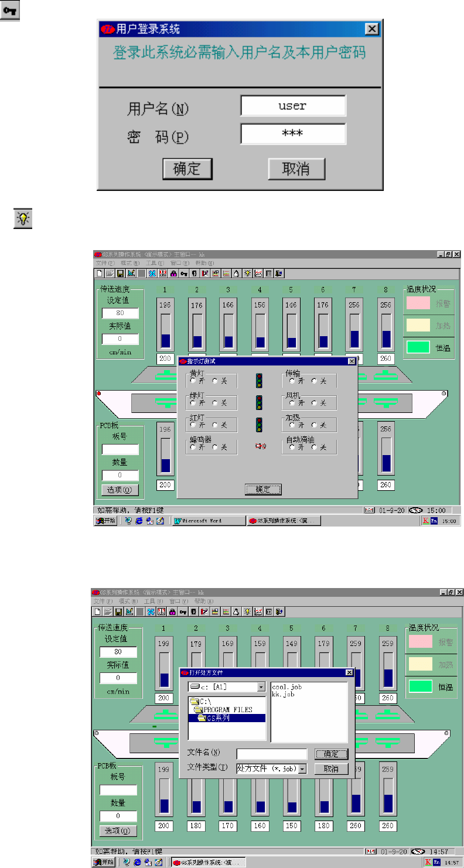Viewport: 464px width, 868px height.
Task: Select cool.job in the file list
Action: pyautogui.click(x=287, y=686)
